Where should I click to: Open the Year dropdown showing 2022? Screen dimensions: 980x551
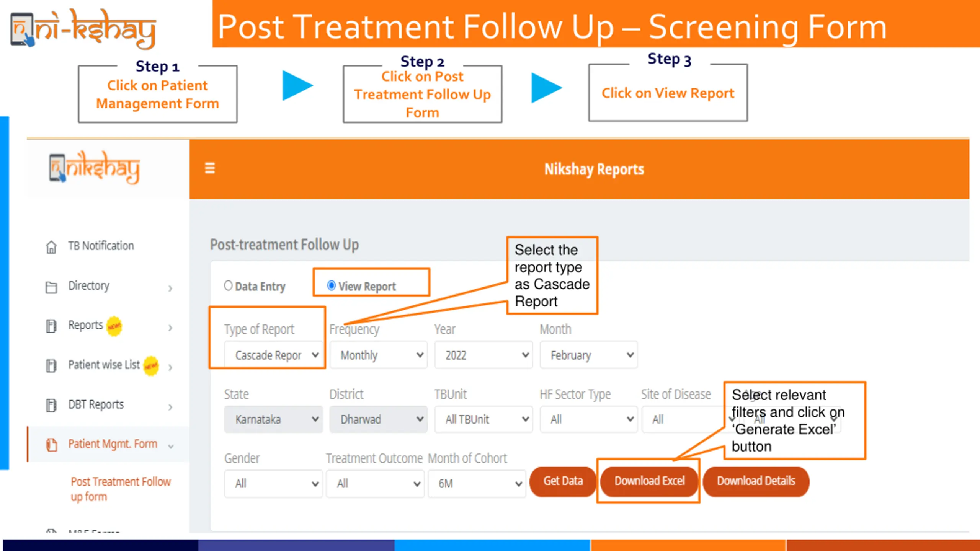483,355
